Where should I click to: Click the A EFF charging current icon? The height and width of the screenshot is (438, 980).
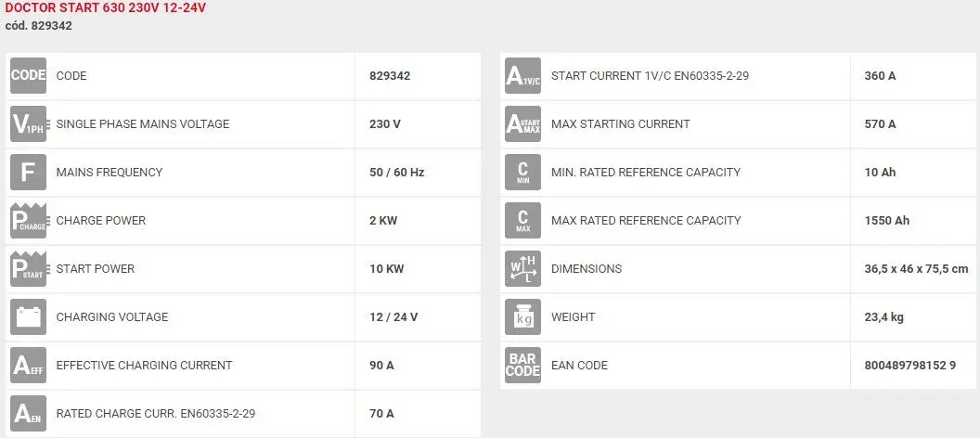pyautogui.click(x=28, y=365)
